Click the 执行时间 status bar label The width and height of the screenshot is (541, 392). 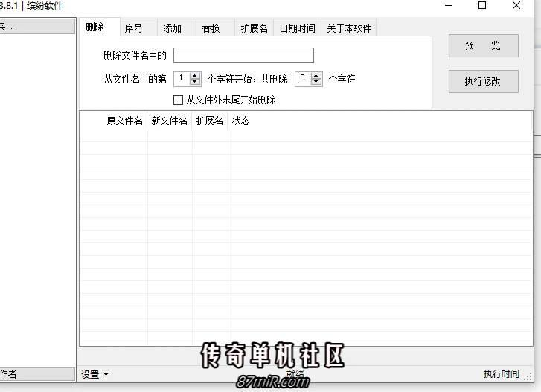point(501,373)
